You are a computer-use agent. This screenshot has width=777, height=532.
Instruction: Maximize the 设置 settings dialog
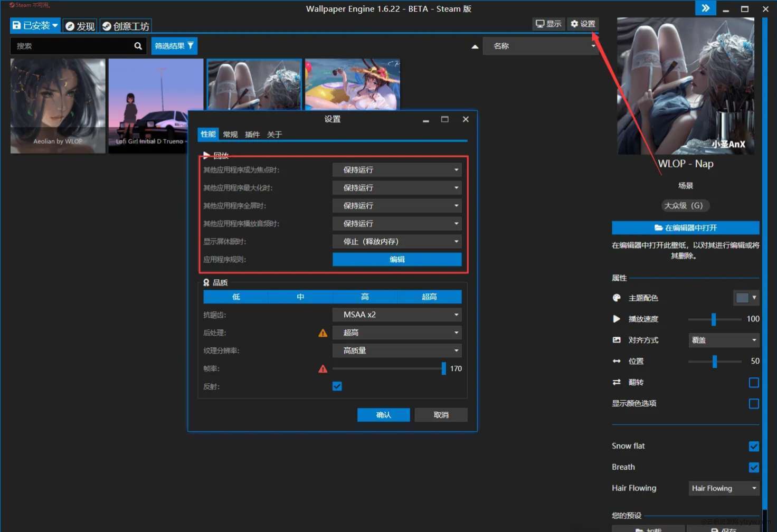coord(445,119)
